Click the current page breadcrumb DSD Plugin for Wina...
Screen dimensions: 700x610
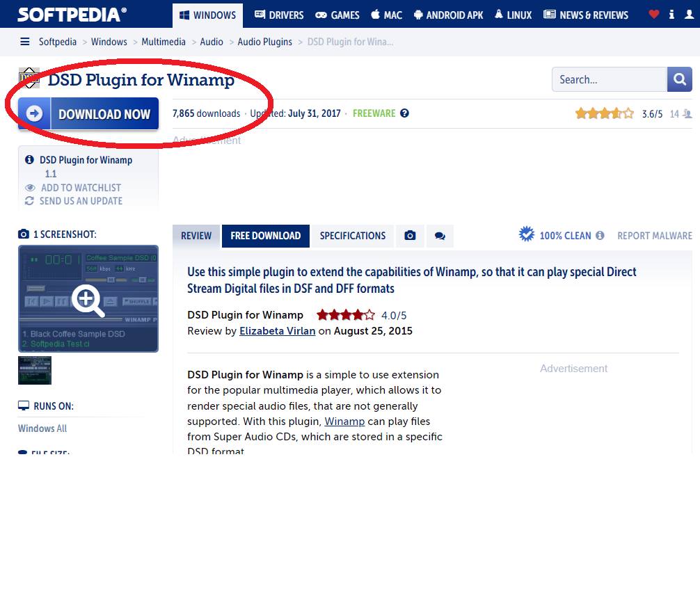[350, 42]
